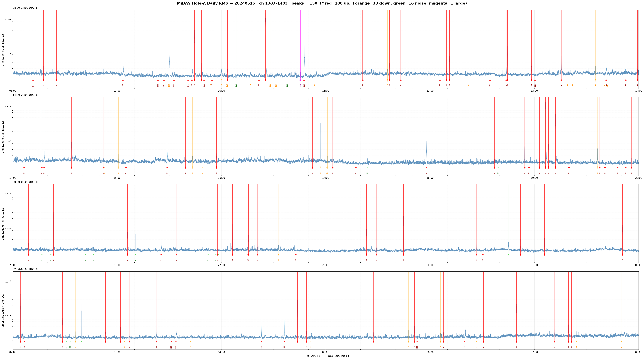
Task: Click the "09:00" time tick label
Action: (x=117, y=91)
